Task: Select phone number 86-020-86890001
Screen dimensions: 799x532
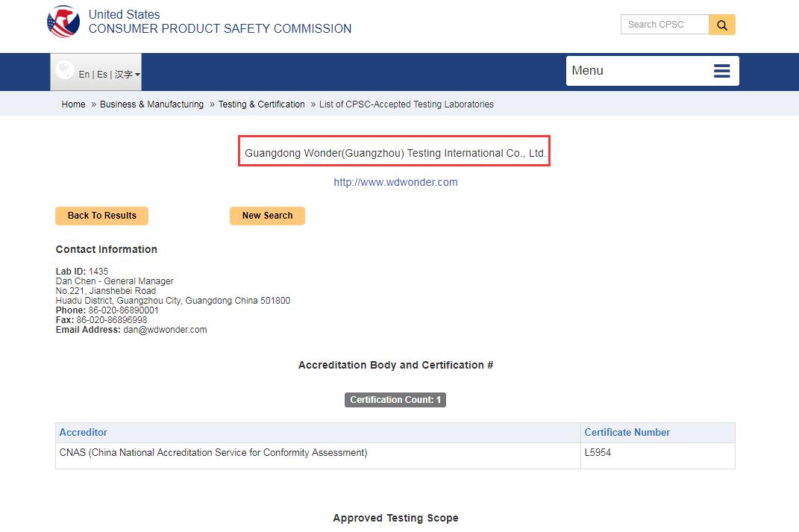Action: click(123, 310)
